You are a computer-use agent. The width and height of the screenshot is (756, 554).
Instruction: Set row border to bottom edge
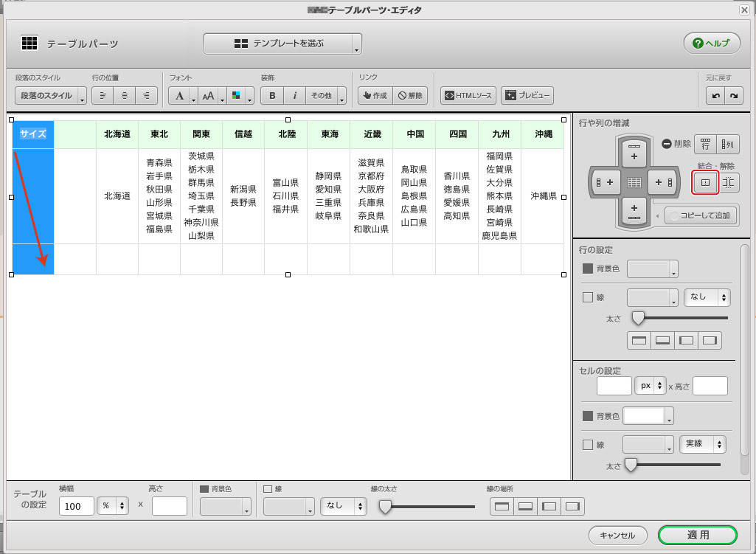(x=662, y=340)
